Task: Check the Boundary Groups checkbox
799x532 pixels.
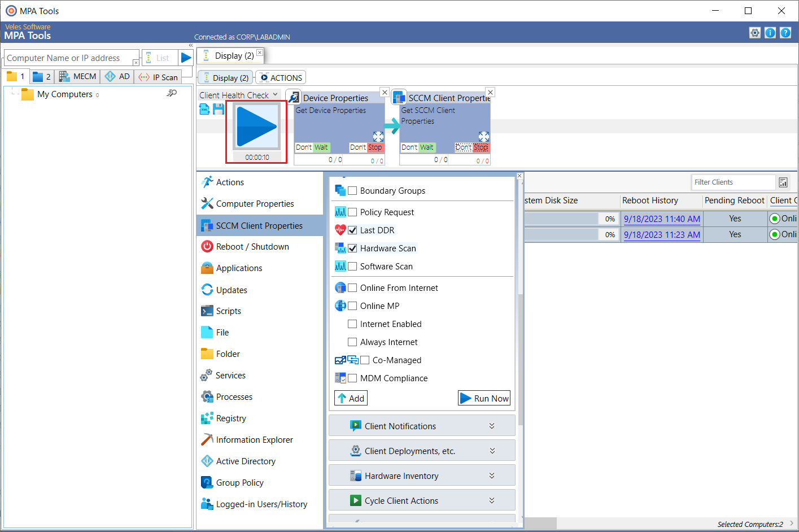Action: (352, 191)
